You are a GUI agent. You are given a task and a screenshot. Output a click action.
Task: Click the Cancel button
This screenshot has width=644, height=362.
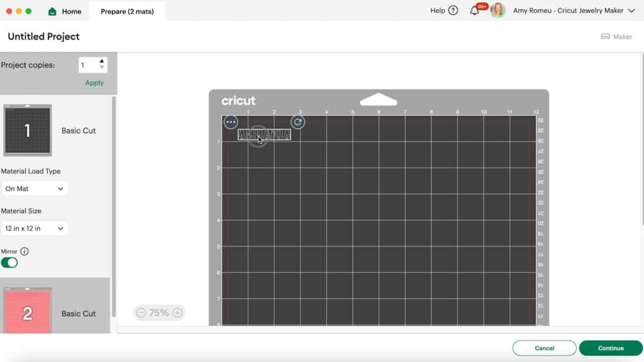[544, 348]
